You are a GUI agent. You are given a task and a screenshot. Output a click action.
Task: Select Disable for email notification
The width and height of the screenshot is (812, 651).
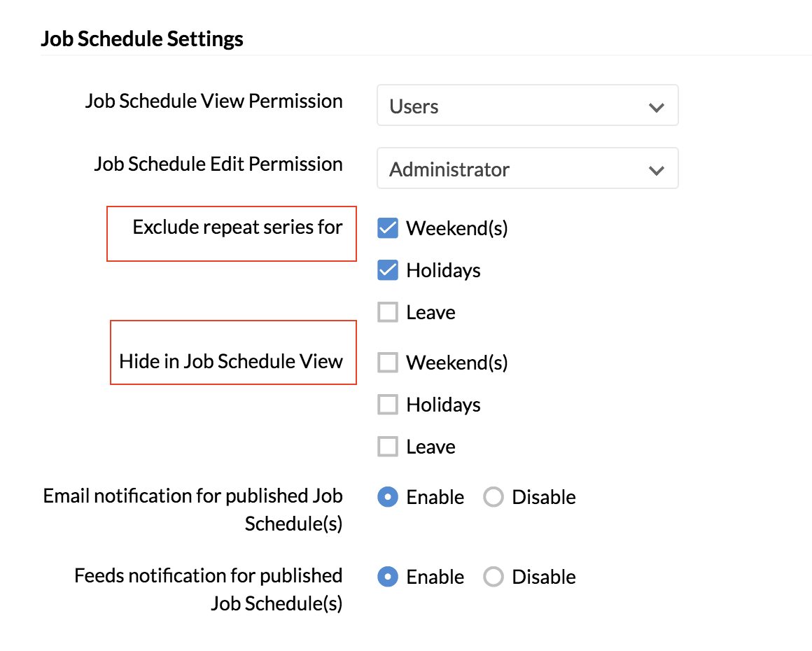[x=493, y=497]
